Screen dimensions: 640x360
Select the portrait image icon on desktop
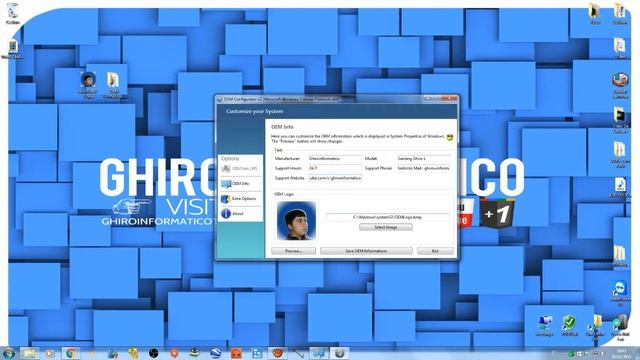88,84
